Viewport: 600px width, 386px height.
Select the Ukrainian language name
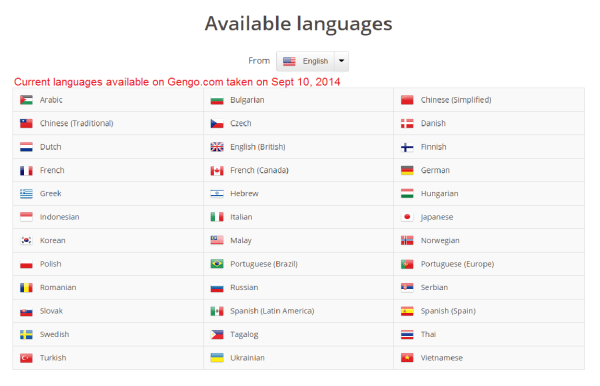[x=248, y=358]
